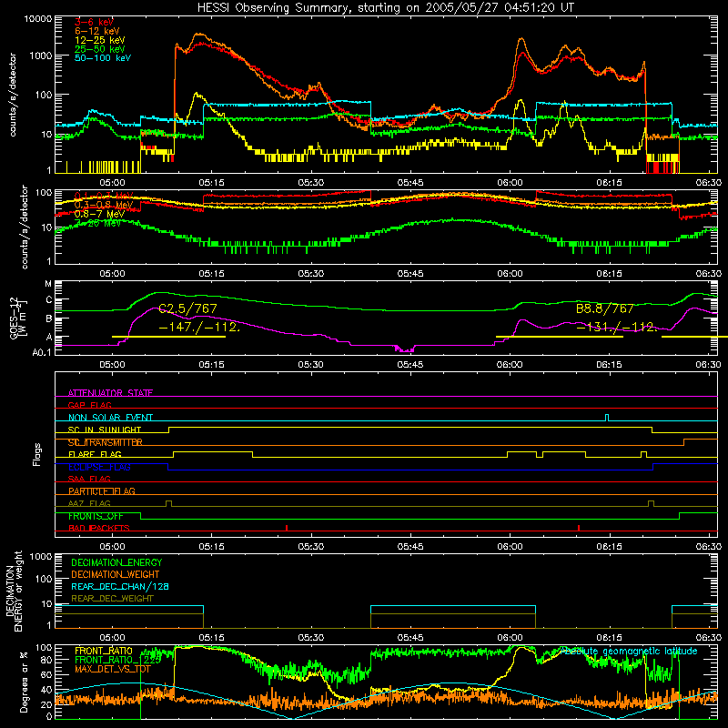Click the REAR_DEC_WEIGHT legend label
The width and height of the screenshot is (728, 728).
(112, 599)
